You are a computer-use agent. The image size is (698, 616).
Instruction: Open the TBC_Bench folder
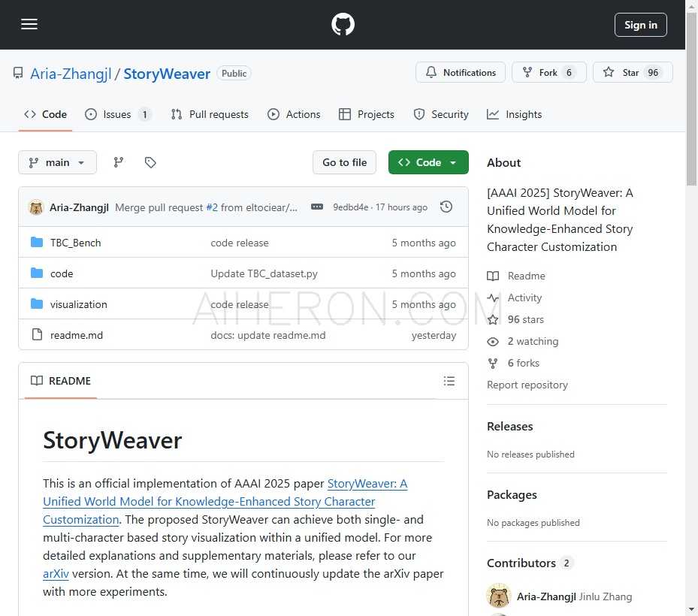pyautogui.click(x=75, y=243)
